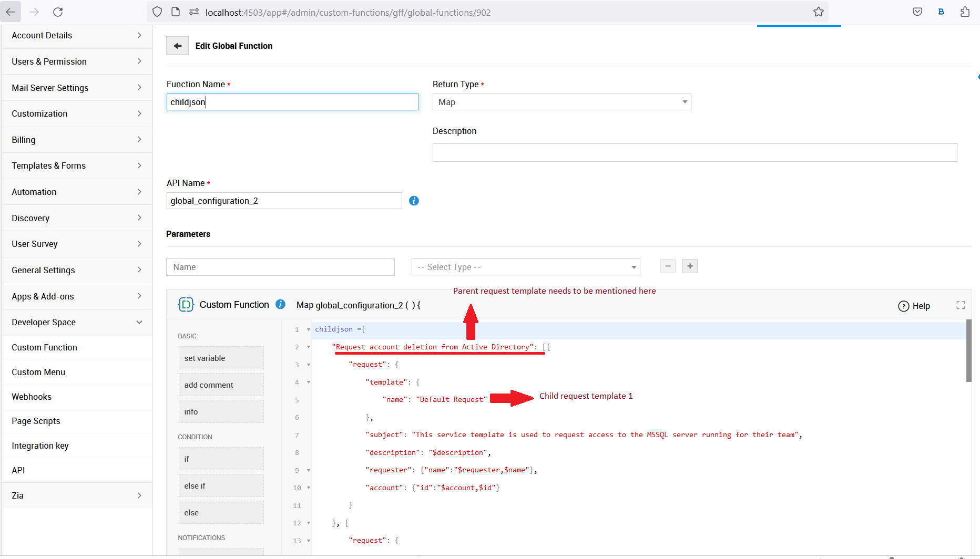Viewport: 980px width, 559px height.
Task: Click the code editor vertical scrollbar
Action: (x=968, y=351)
